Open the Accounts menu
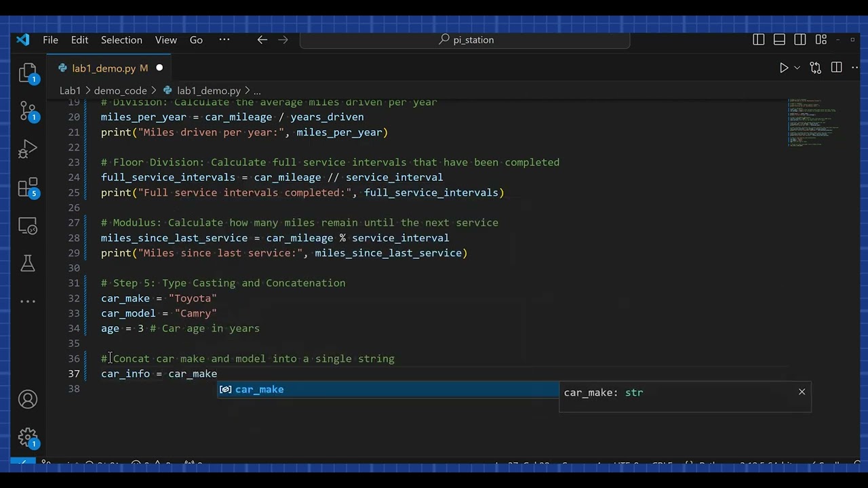Viewport: 868px width, 488px height. (28, 400)
